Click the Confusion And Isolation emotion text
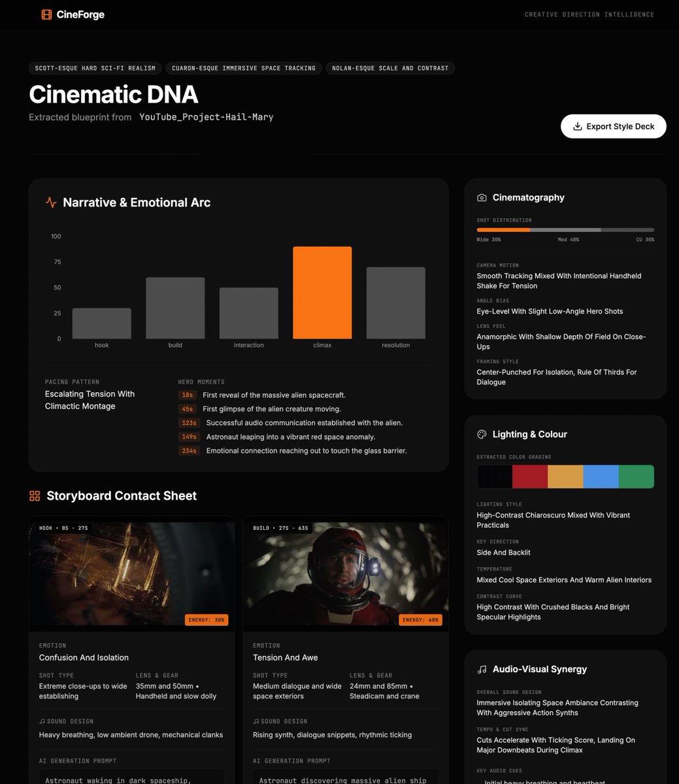 tap(84, 658)
